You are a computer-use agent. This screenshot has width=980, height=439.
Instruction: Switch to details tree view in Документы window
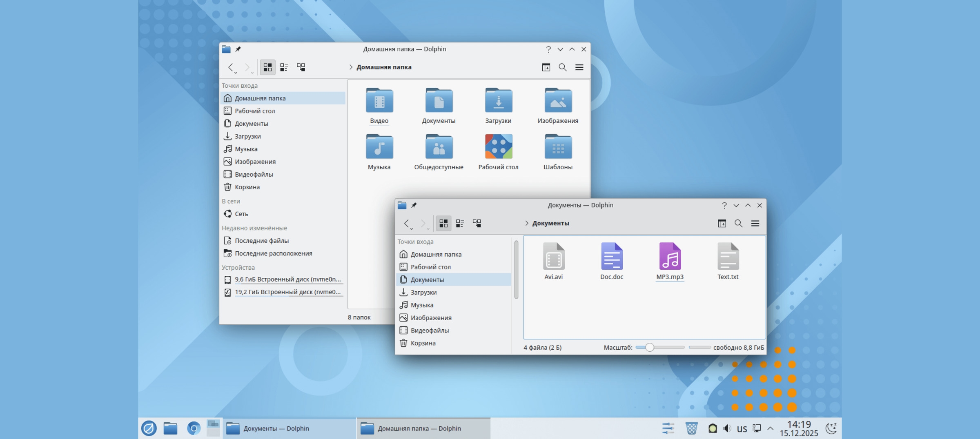pos(477,223)
